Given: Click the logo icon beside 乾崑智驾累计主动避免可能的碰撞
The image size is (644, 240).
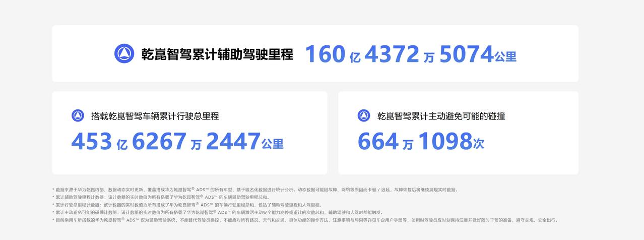Looking at the screenshot, I should tap(364, 115).
